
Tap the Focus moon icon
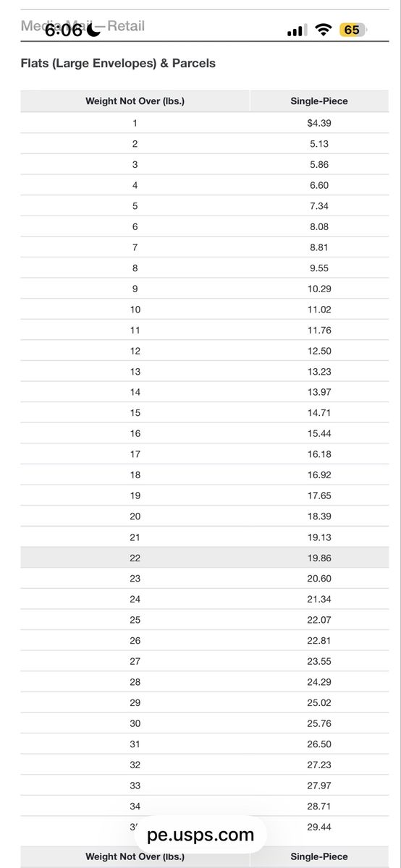coord(93,30)
